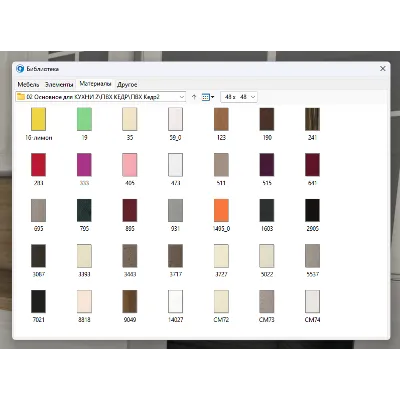
Task: Pick the black material 7021
Action: [38, 301]
